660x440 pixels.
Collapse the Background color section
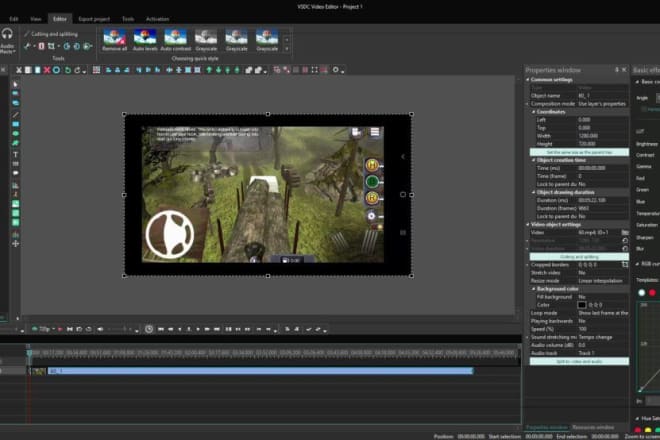[533, 289]
